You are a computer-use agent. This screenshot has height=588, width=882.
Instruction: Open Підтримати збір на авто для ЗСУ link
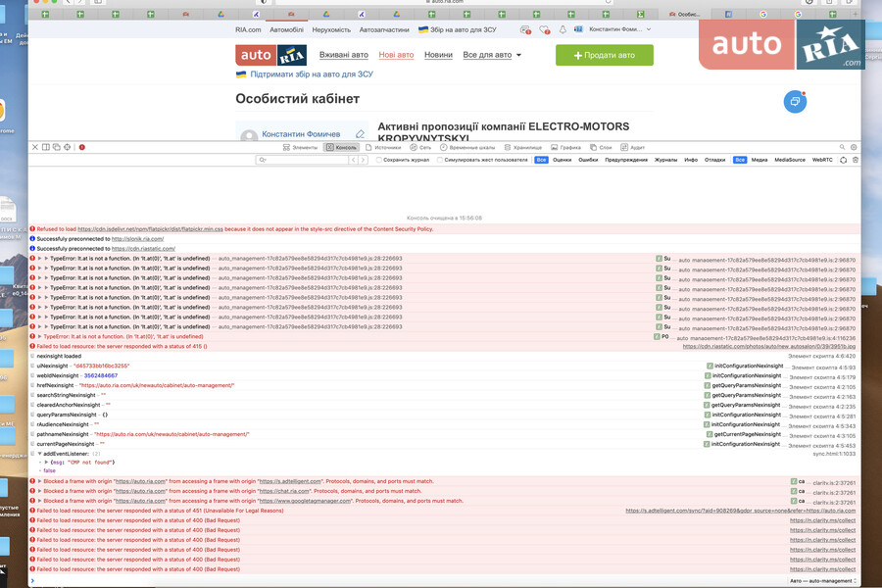point(311,74)
